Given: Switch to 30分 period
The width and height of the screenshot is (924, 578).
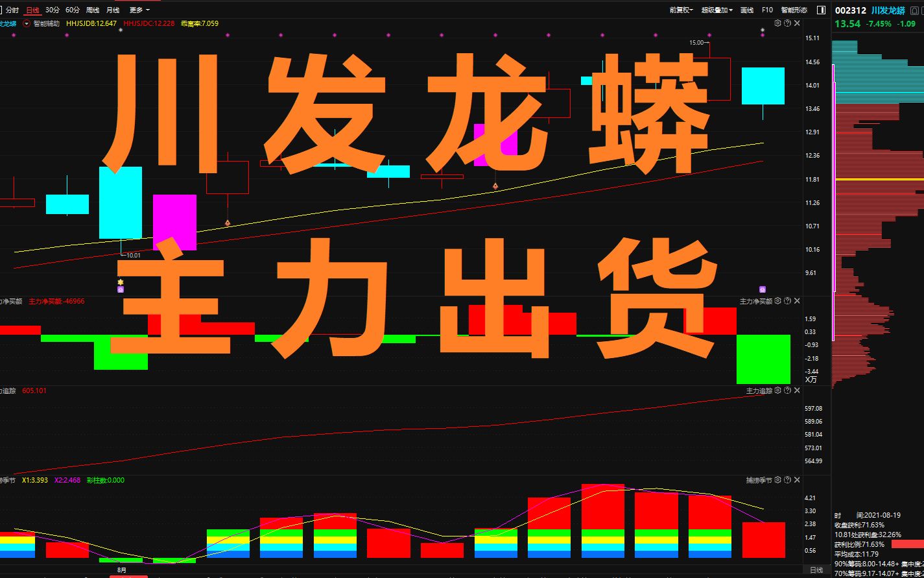Looking at the screenshot, I should tap(53, 10).
